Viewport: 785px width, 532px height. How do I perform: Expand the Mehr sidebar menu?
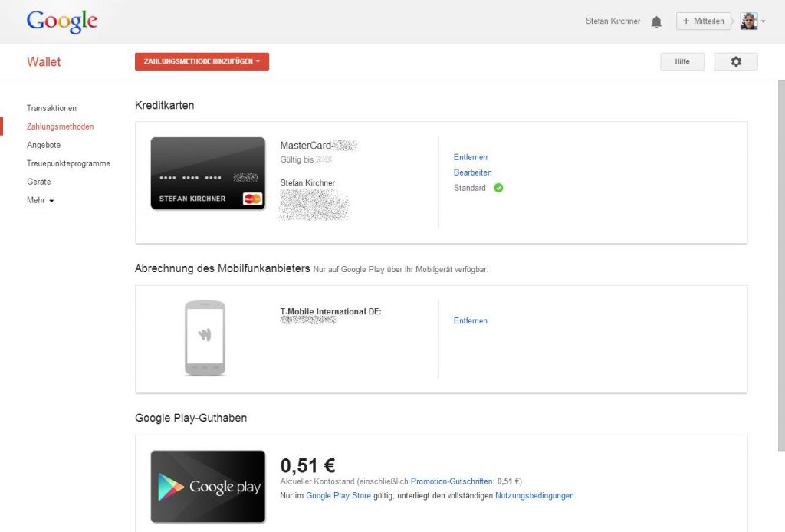click(x=40, y=200)
